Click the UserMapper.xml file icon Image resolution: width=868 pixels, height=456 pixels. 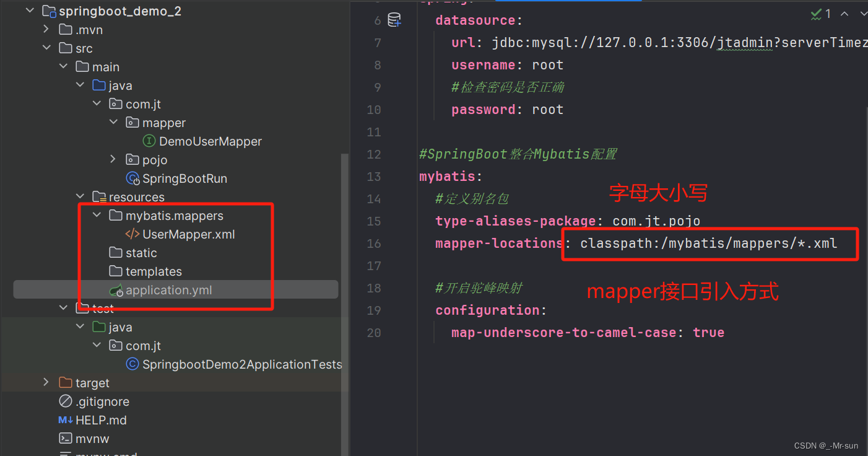pos(132,234)
